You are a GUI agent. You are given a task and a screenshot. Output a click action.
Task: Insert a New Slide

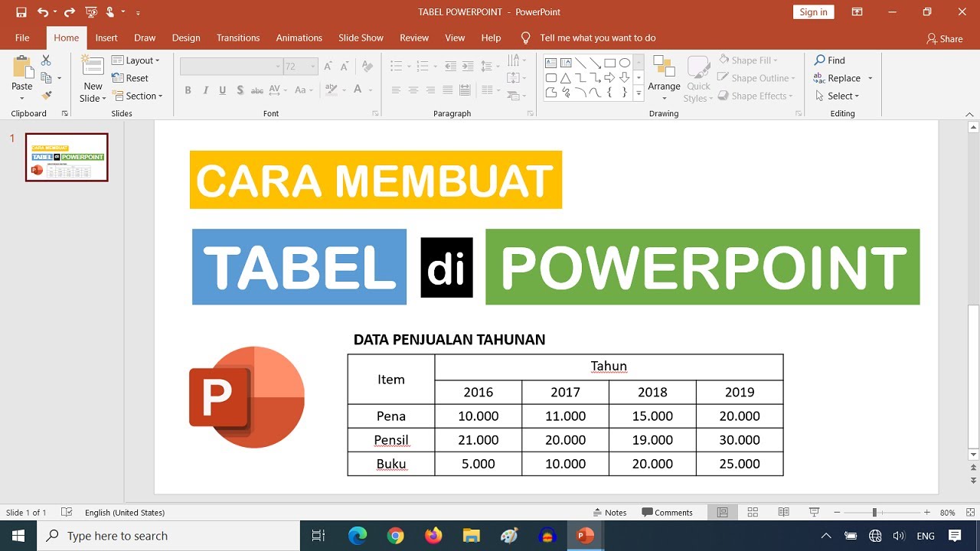tap(93, 79)
